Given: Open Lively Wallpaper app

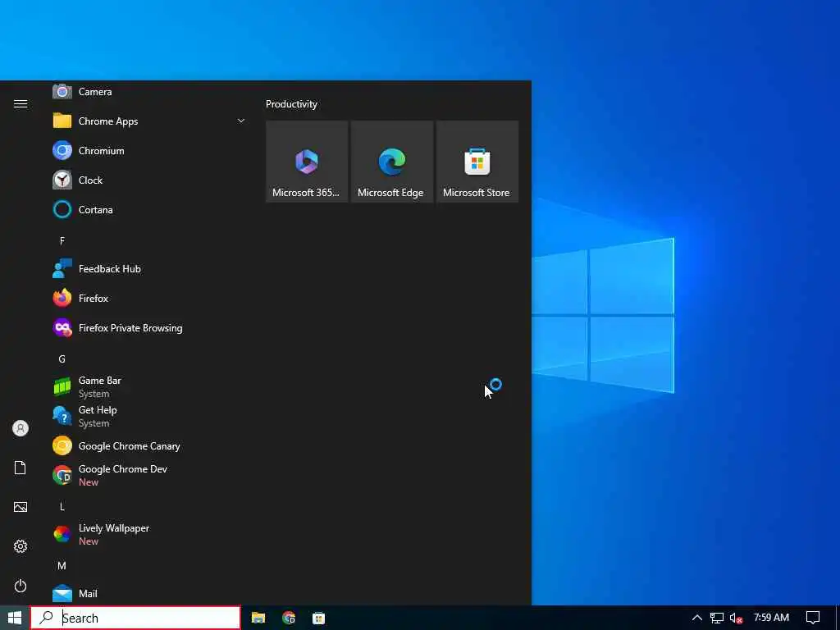Looking at the screenshot, I should tap(148, 534).
